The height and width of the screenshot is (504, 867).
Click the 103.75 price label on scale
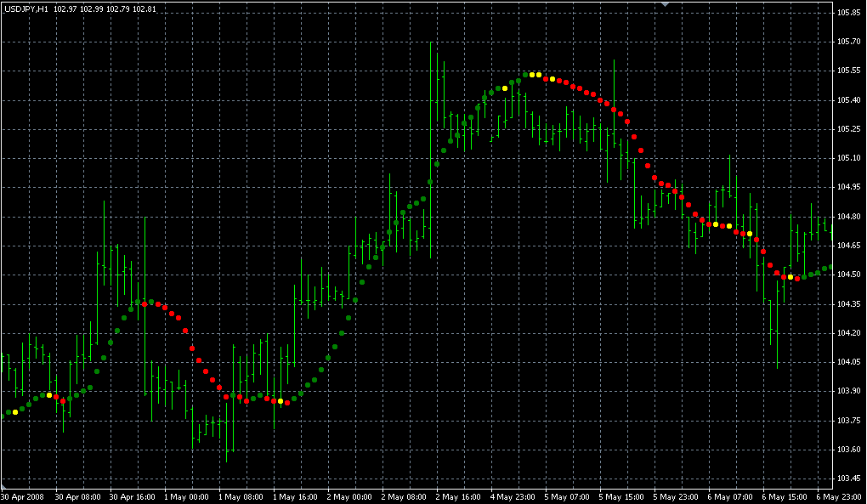pyautogui.click(x=849, y=420)
